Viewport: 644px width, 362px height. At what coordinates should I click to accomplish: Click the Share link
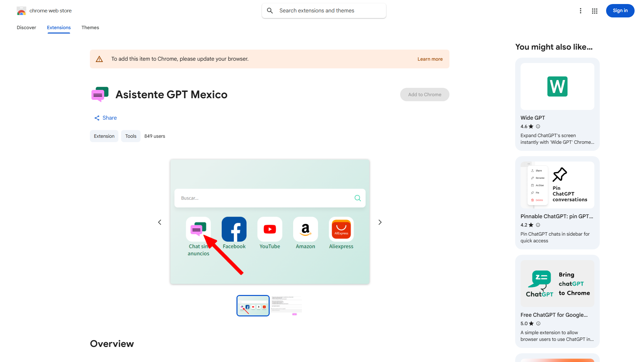point(106,118)
